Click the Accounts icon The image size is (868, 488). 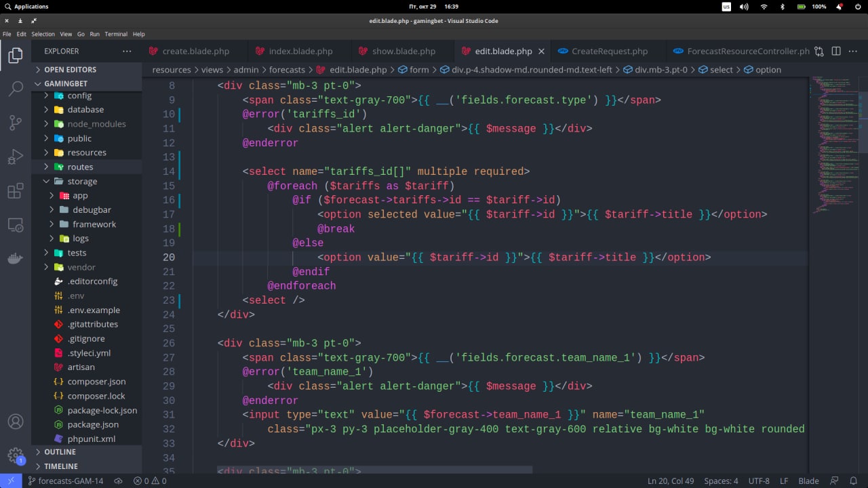[x=15, y=422]
